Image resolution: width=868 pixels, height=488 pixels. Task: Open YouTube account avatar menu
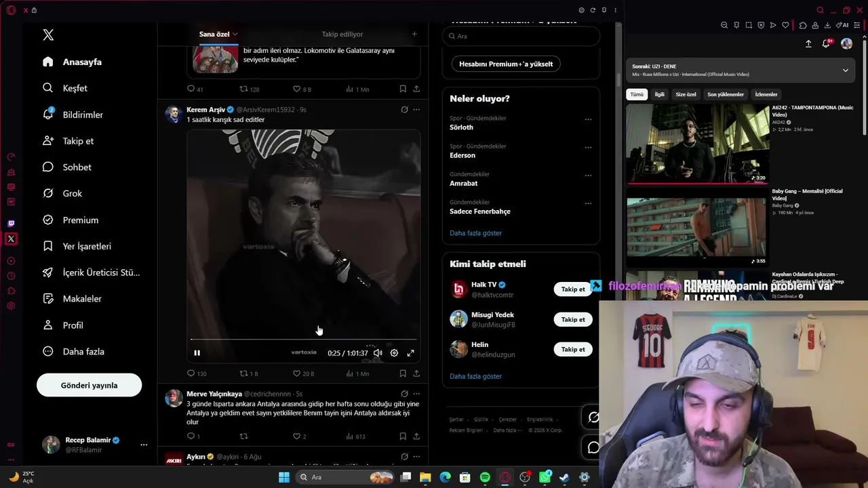coord(846,43)
